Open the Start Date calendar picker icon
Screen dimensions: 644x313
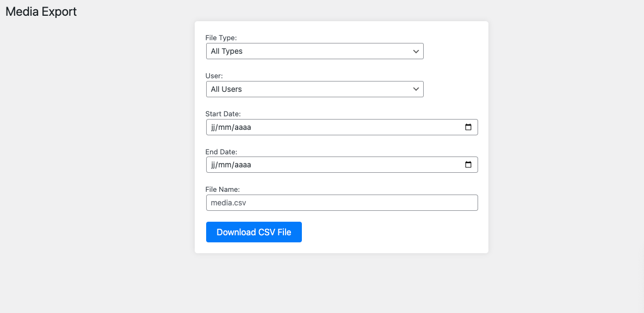click(468, 127)
